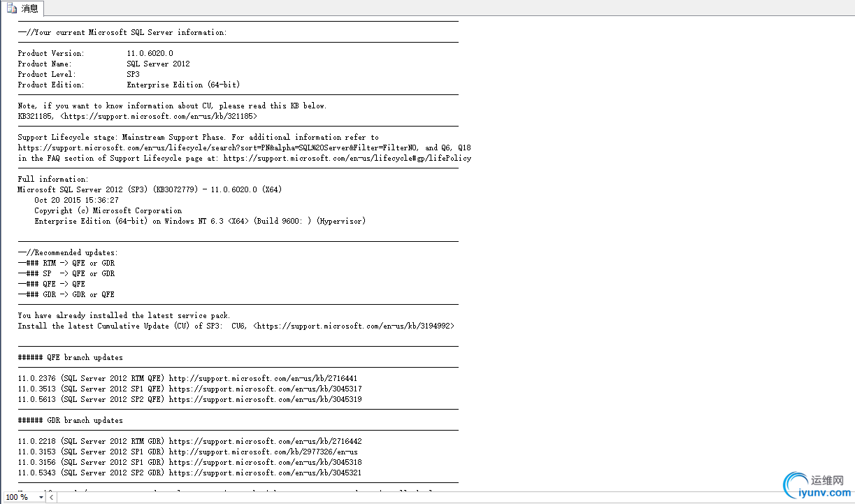Open the 100 % zoom dropdown
The height and width of the screenshot is (504, 855).
(41, 497)
